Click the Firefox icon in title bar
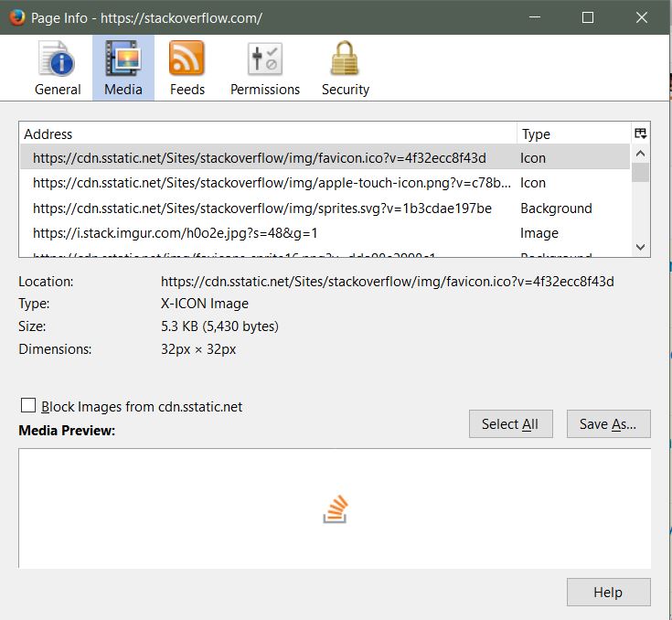Image resolution: width=672 pixels, height=620 pixels. click(x=17, y=17)
